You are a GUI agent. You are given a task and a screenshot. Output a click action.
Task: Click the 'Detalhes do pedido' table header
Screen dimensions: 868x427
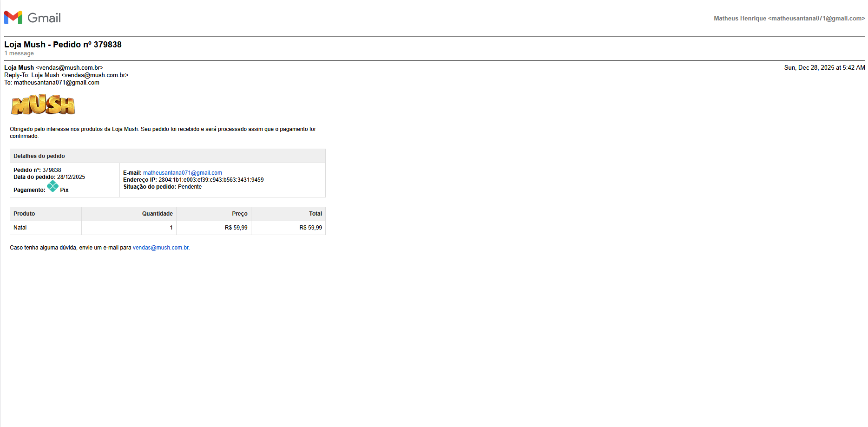point(168,156)
